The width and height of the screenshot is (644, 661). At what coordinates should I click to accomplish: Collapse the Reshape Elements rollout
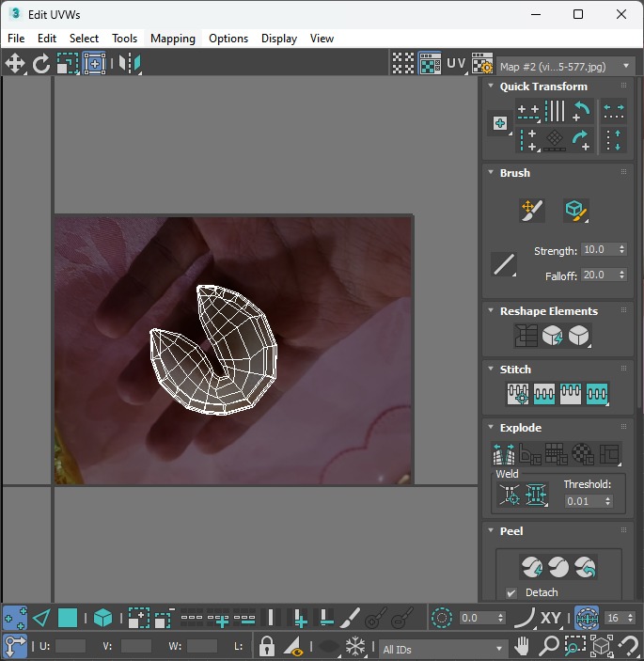click(x=491, y=310)
